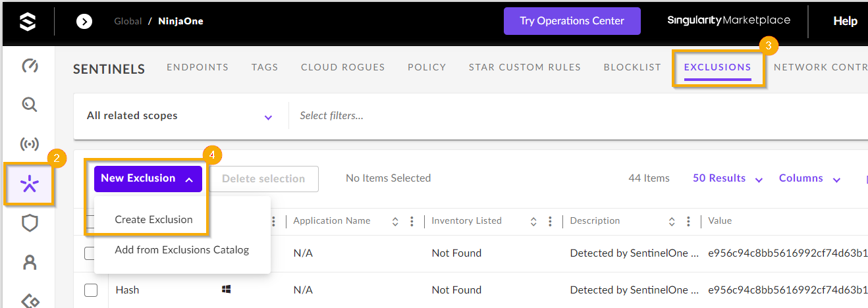
Task: Open the magnifier search icon in sidebar
Action: tap(30, 105)
